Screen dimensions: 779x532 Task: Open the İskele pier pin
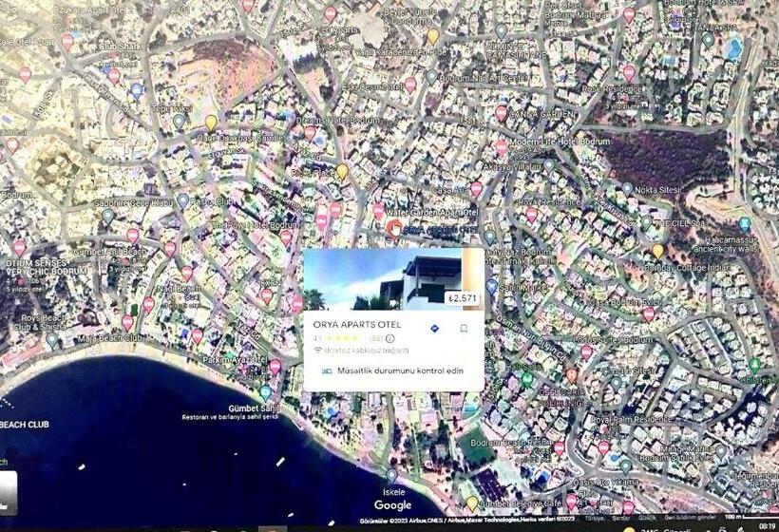[392, 476]
